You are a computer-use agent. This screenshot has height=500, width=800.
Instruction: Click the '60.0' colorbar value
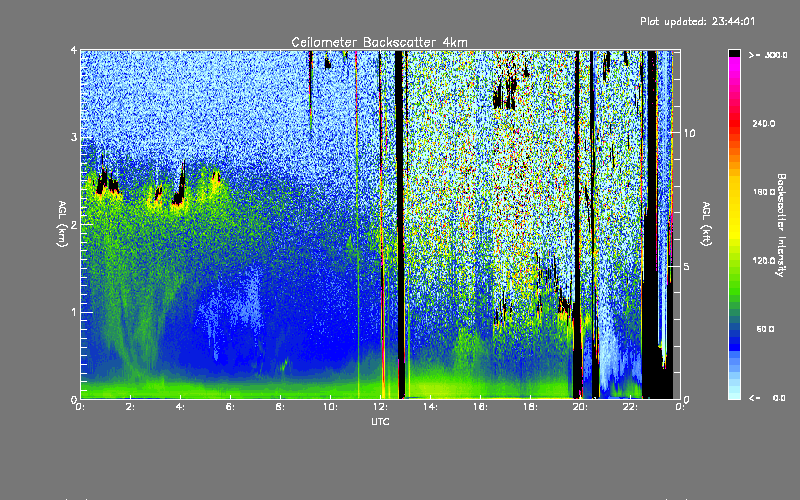[x=765, y=329]
